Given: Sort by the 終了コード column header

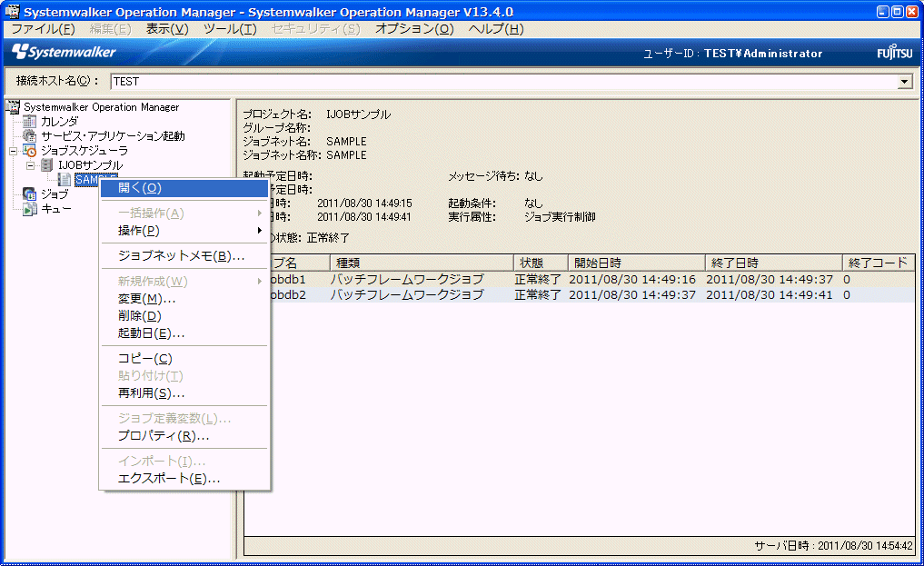Looking at the screenshot, I should click(x=878, y=263).
